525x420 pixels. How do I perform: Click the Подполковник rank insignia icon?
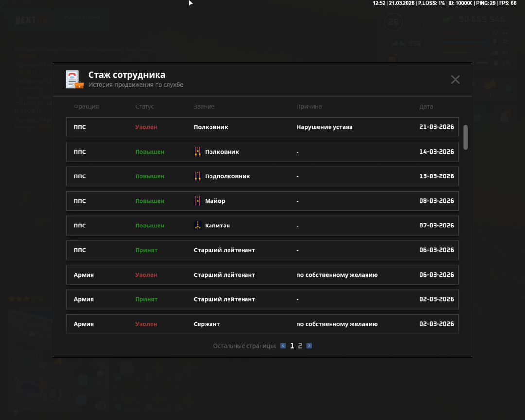pyautogui.click(x=198, y=176)
